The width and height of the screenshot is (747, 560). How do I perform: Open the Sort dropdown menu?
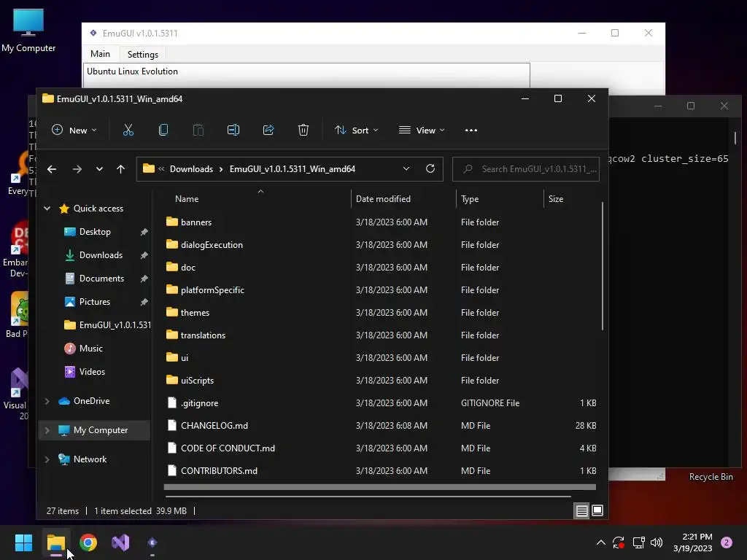(x=356, y=130)
